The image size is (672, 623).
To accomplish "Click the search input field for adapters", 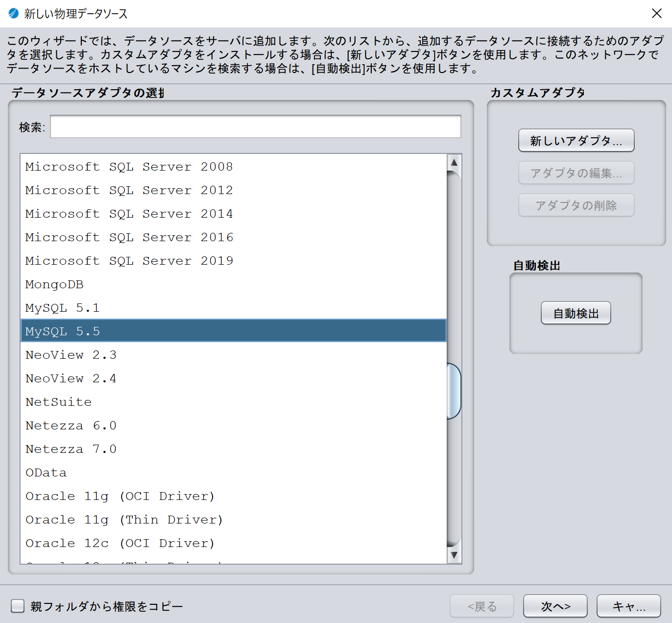I will tap(255, 127).
